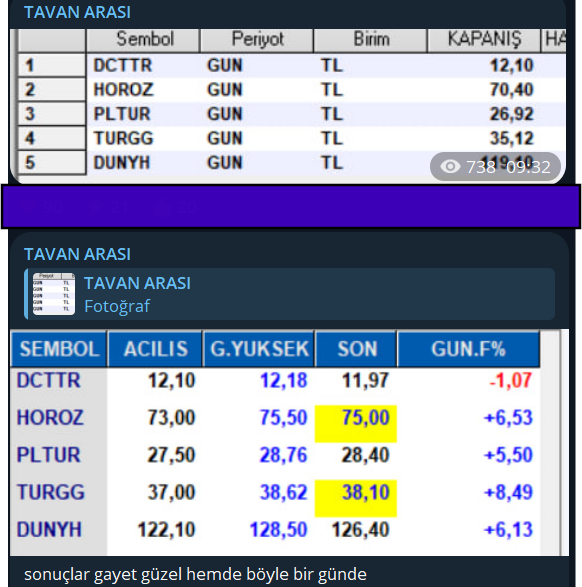The width and height of the screenshot is (582, 587).
Task: Click the +8,49 daily change value
Action: tap(508, 492)
